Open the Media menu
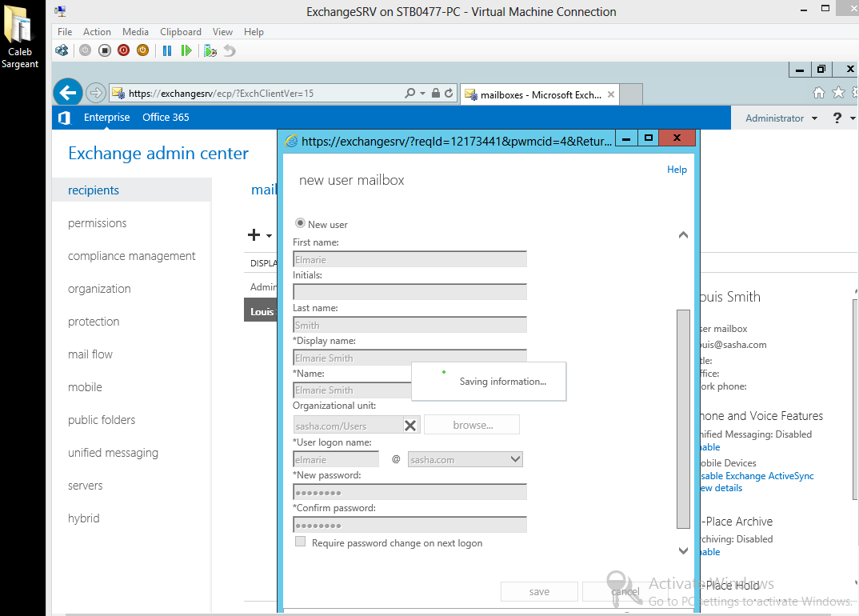 tap(135, 32)
